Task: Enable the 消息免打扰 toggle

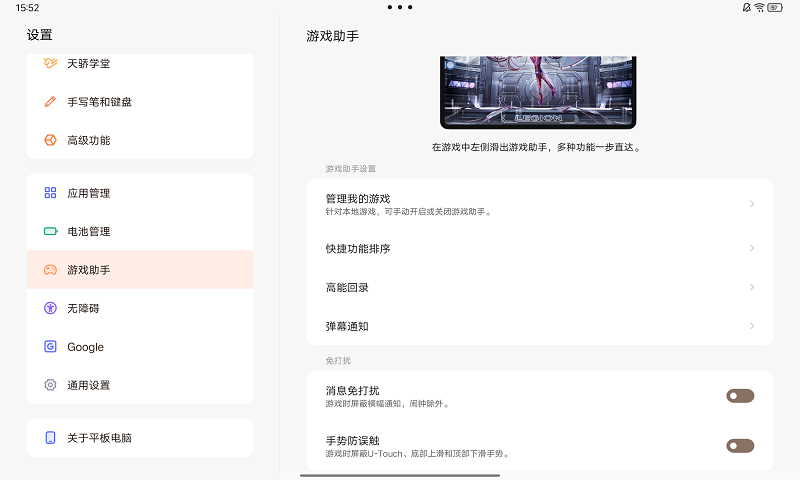Action: click(739, 396)
